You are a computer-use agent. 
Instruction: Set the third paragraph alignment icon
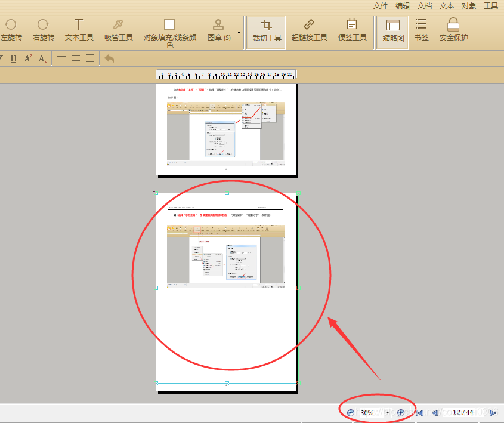(90, 58)
